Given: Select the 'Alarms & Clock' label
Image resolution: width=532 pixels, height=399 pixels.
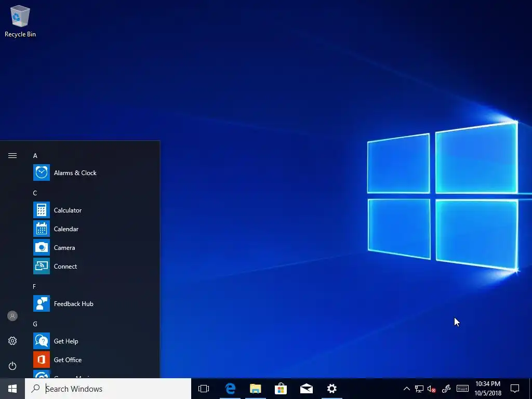Looking at the screenshot, I should click(75, 172).
